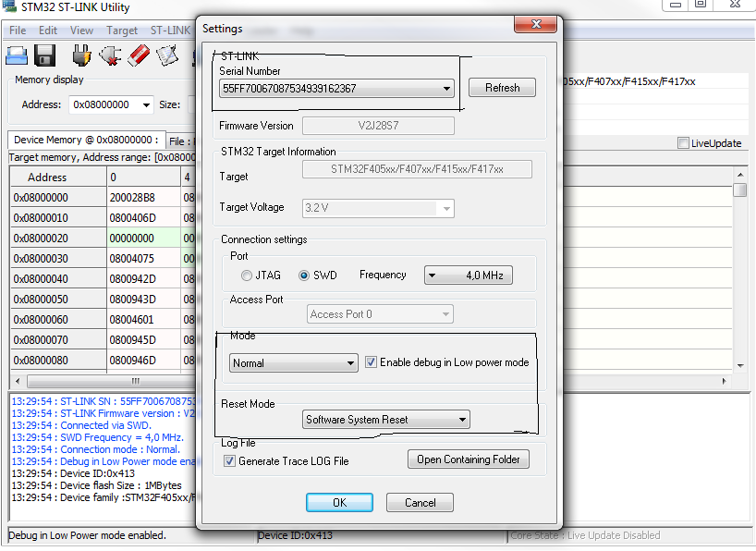The width and height of the screenshot is (756, 551).
Task: Click the "0" column header
Action: [x=143, y=178]
